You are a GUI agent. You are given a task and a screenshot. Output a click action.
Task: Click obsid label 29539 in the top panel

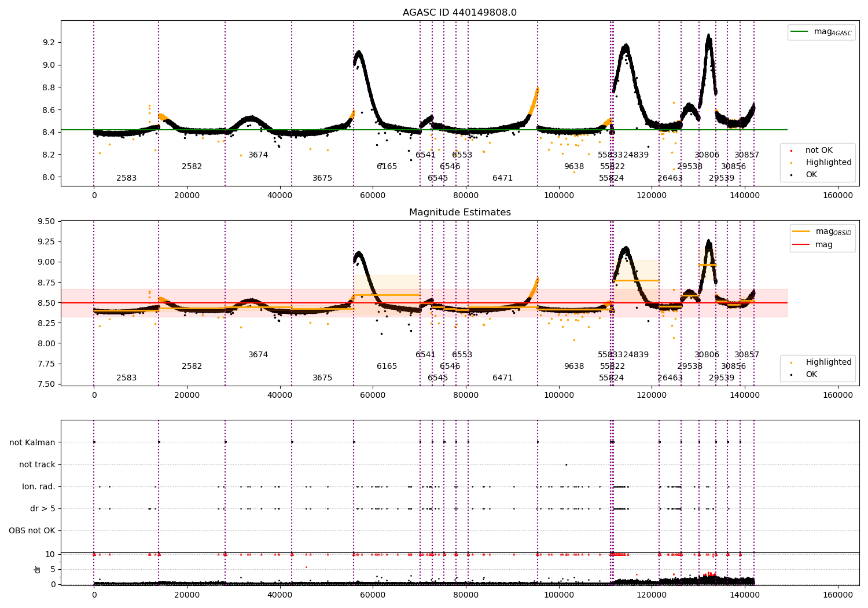722,178
